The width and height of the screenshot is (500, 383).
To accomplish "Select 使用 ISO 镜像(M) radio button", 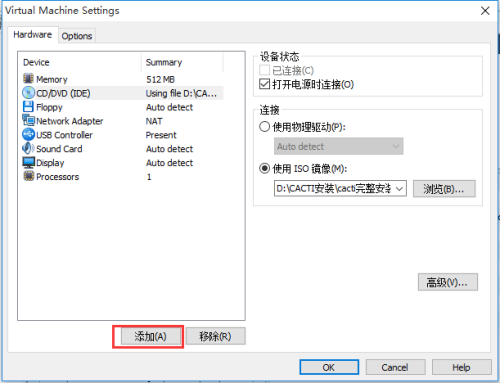I will (264, 168).
